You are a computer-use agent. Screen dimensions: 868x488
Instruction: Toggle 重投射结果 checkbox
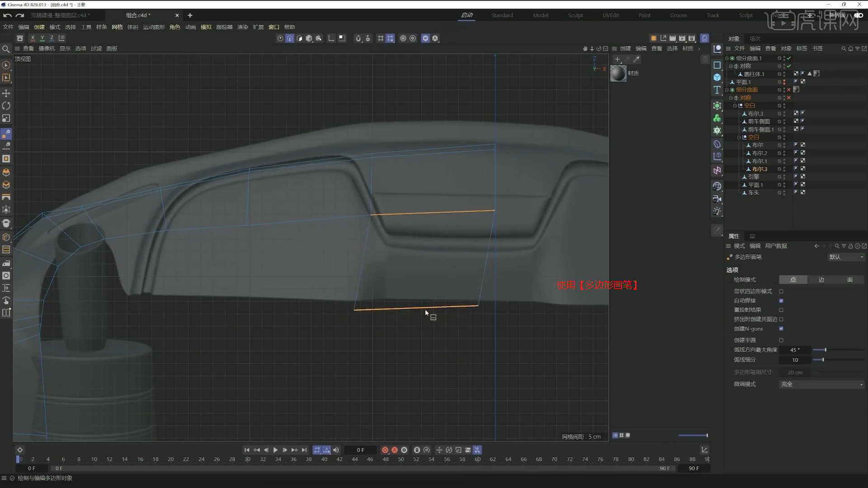781,310
